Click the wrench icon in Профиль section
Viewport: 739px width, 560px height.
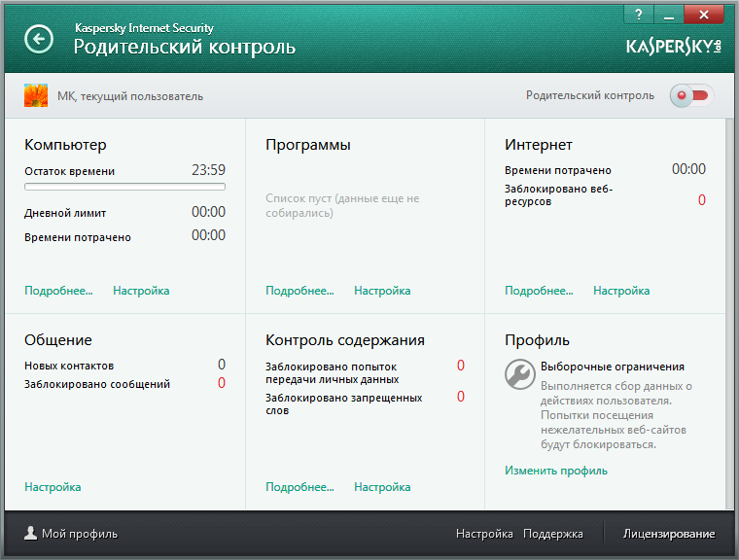[x=520, y=374]
